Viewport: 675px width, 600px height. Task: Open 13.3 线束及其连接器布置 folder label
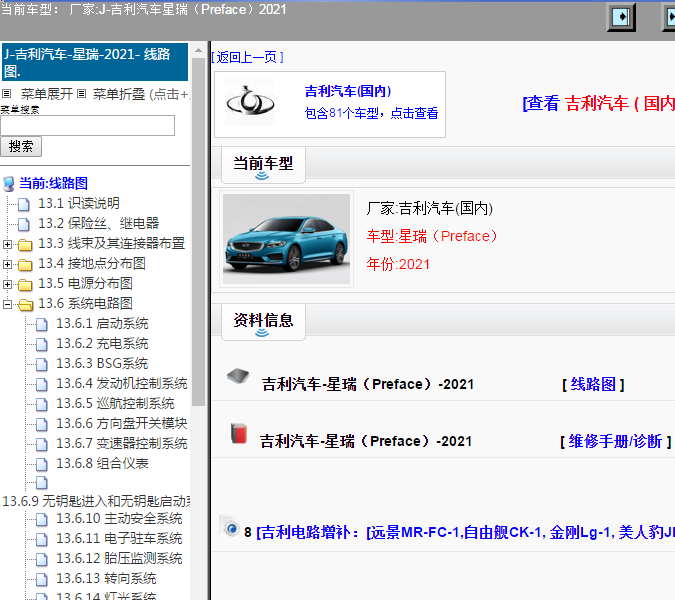[x=111, y=243]
